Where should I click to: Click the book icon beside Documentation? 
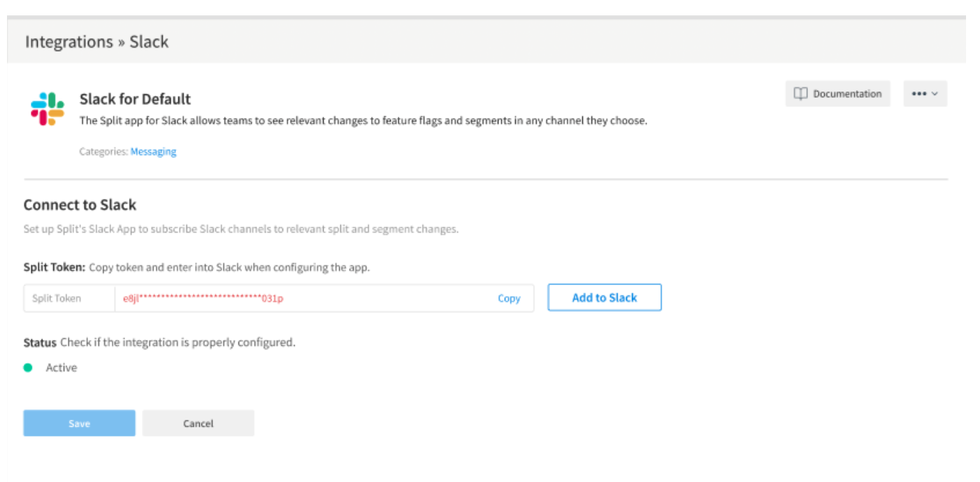point(801,94)
